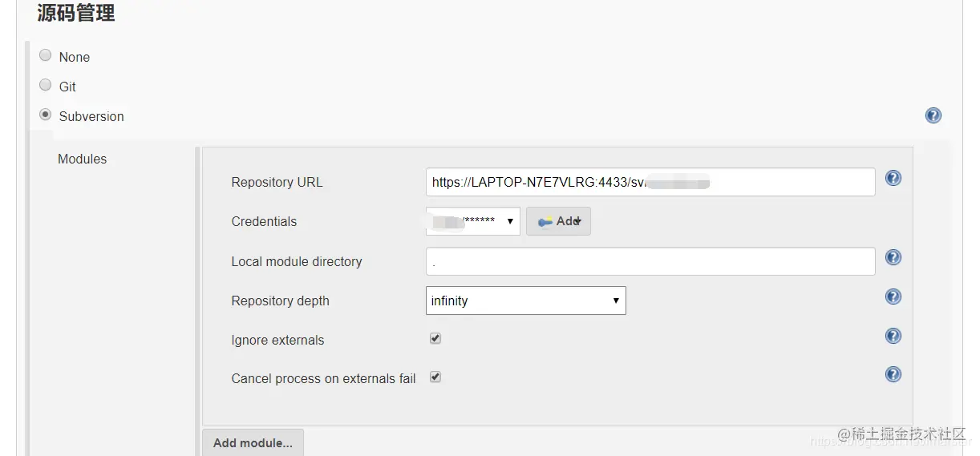Viewport: 980px width, 456px height.
Task: Focus the Local module directory field
Action: (x=650, y=261)
